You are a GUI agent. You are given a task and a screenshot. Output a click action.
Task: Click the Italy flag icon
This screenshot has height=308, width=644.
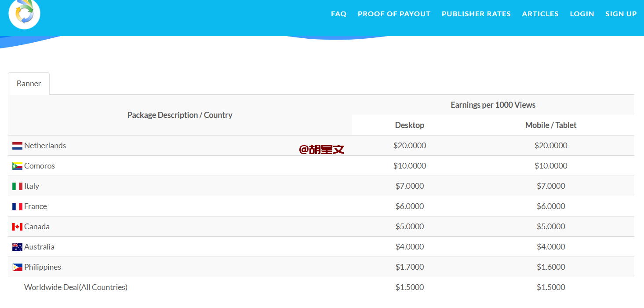pyautogui.click(x=17, y=186)
